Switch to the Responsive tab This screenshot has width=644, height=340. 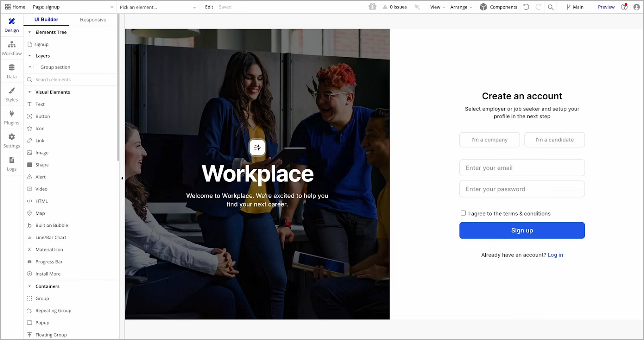(x=93, y=19)
